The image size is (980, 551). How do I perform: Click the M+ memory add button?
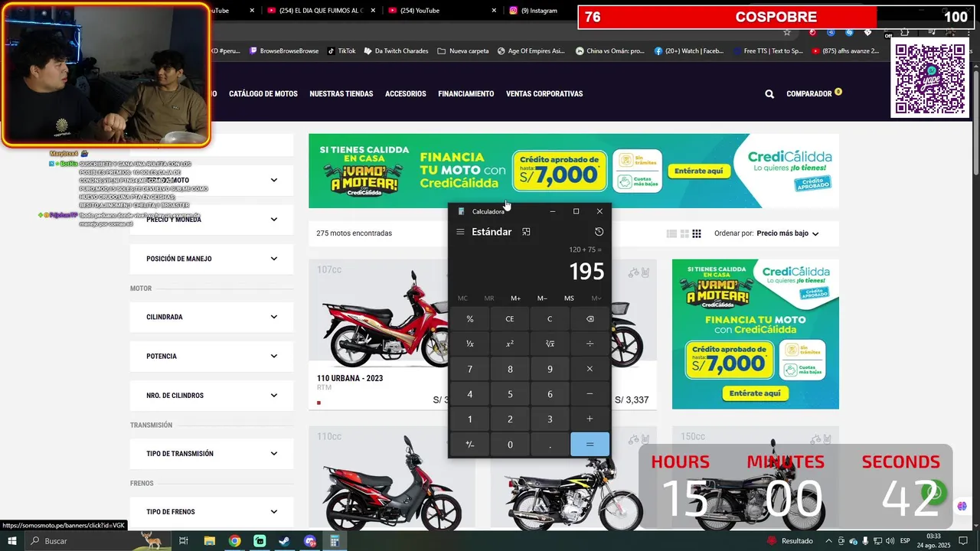pos(515,298)
